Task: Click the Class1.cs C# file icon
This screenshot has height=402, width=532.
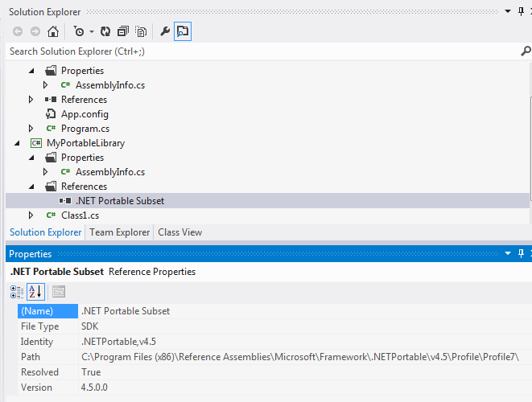Action: [51, 215]
